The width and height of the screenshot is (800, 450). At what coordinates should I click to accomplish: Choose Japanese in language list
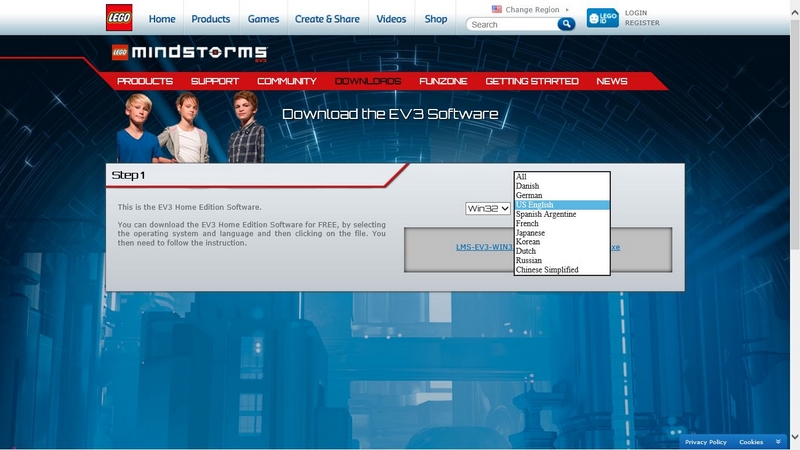click(x=562, y=233)
